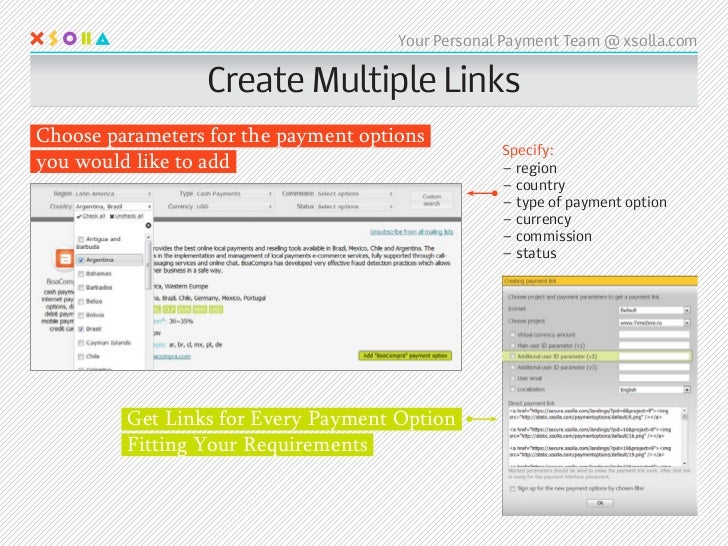Click the Xsolla logo

click(x=70, y=39)
